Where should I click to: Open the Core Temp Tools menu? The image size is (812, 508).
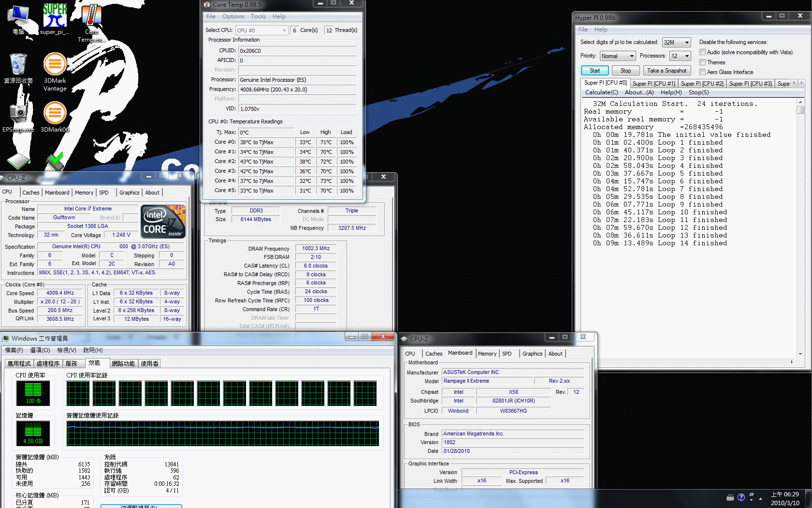point(258,16)
